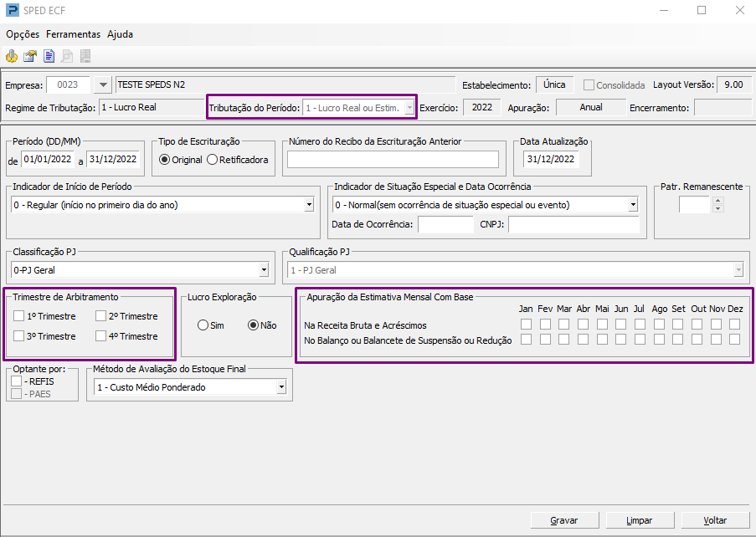Open the Qualificação PJ dropdown
Screen dimensions: 756x537
click(738, 269)
